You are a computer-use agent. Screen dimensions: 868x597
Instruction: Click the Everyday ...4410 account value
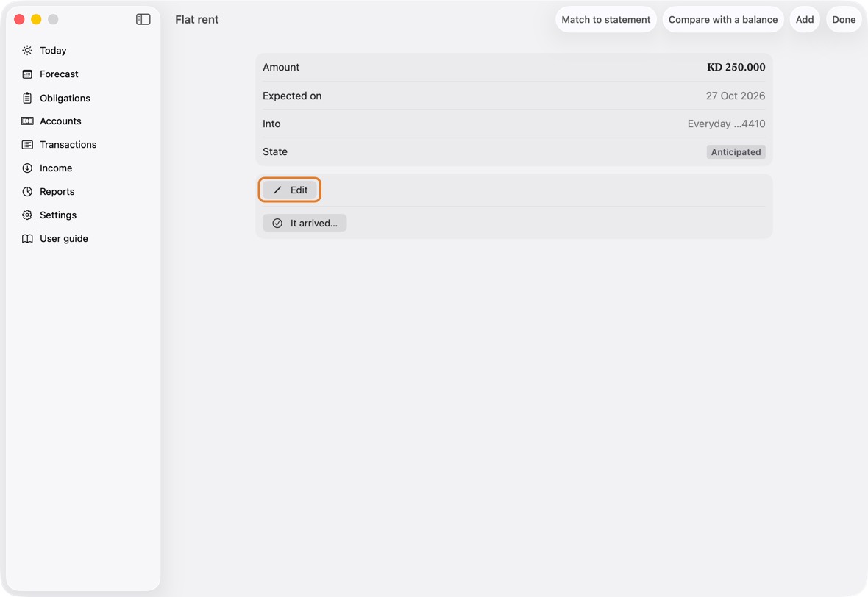point(726,124)
